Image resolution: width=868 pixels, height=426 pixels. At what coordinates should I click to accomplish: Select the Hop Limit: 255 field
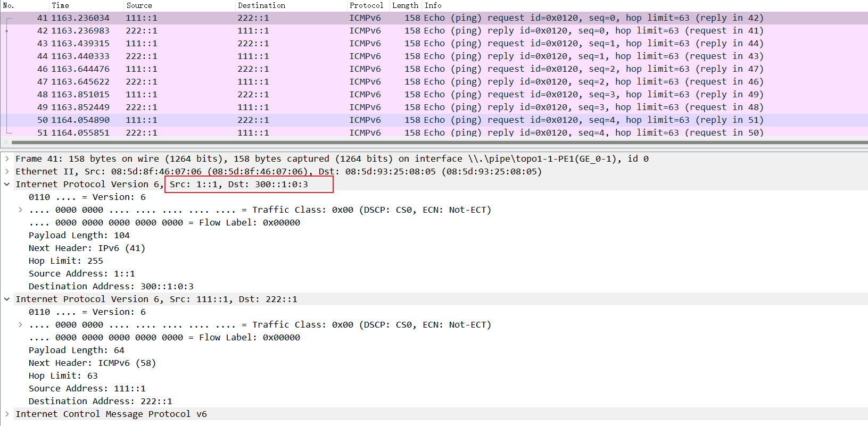pos(66,261)
